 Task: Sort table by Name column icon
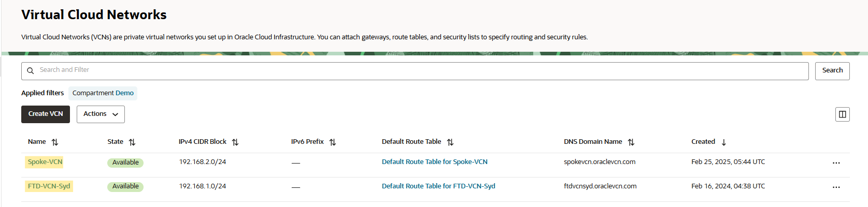coord(55,142)
